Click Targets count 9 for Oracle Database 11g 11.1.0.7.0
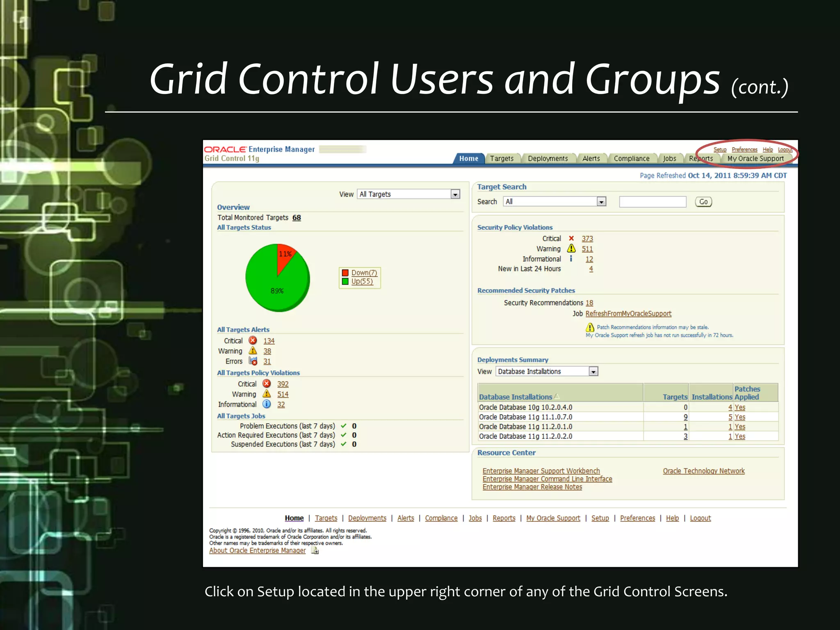840x630 pixels. (685, 417)
